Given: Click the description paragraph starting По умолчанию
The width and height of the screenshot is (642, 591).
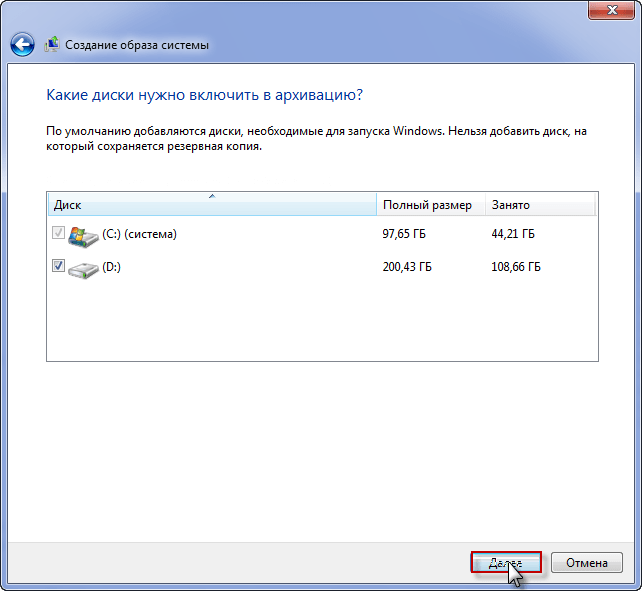Looking at the screenshot, I should click(316, 138).
